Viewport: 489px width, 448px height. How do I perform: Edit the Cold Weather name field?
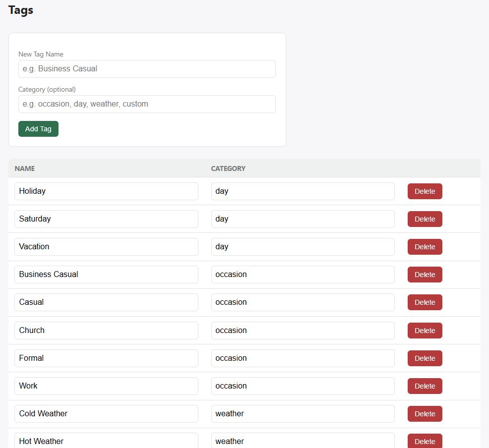pos(106,414)
